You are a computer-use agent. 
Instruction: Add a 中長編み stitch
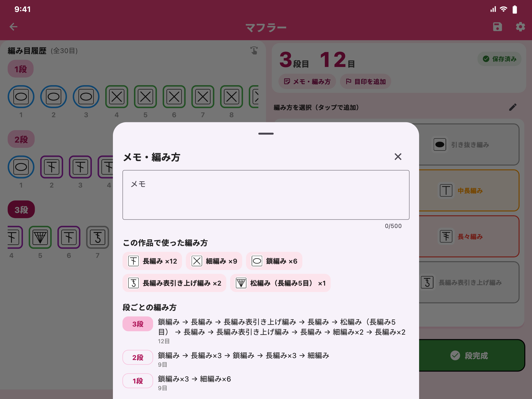click(x=469, y=190)
